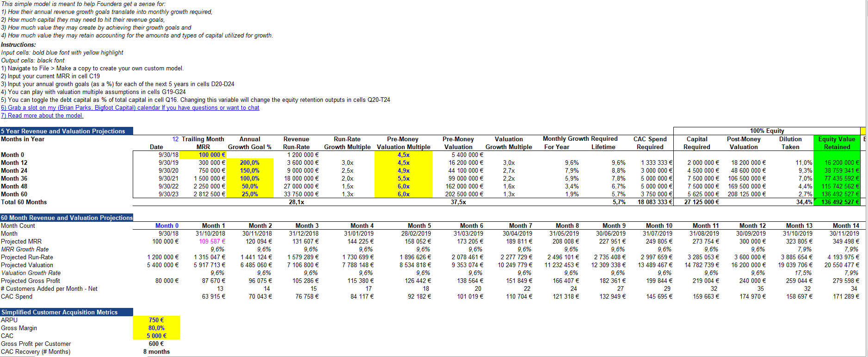Select the Month 0 row 4,5x multiple cell
This screenshot has height=357, width=868.
403,155
